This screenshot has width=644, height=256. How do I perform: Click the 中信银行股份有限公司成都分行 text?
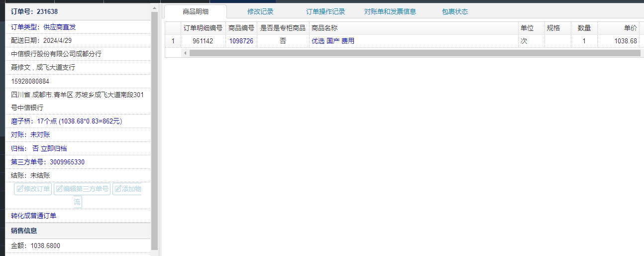point(56,54)
